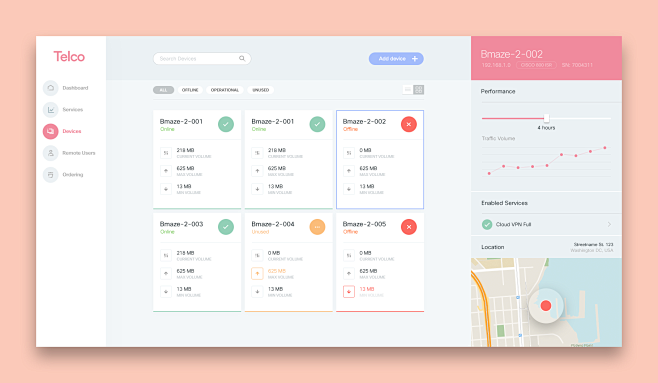Click the search magnifier icon
The image size is (658, 383).
click(242, 58)
